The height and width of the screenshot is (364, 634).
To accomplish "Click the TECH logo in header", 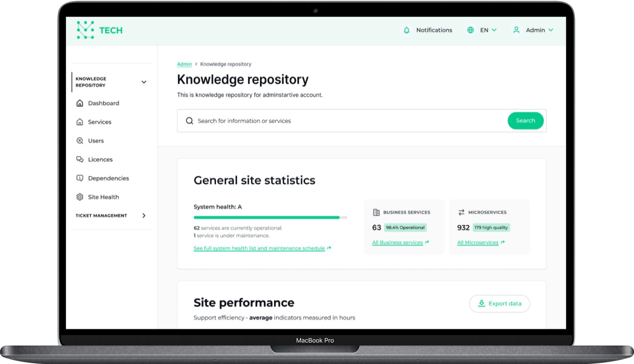I will [x=99, y=30].
